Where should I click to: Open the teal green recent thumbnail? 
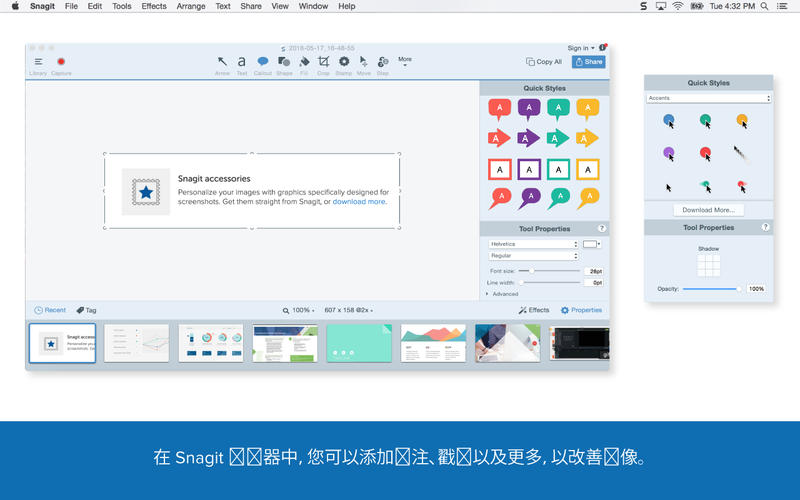point(359,343)
